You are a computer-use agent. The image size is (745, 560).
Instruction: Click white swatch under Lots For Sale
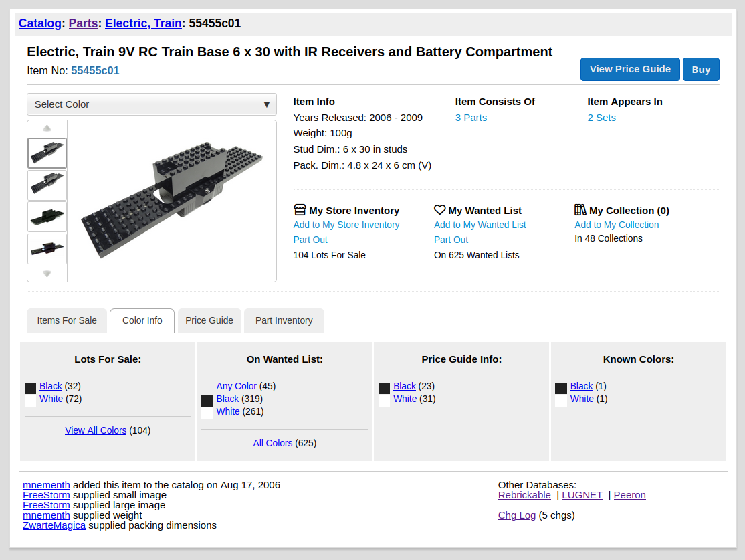pyautogui.click(x=30, y=401)
